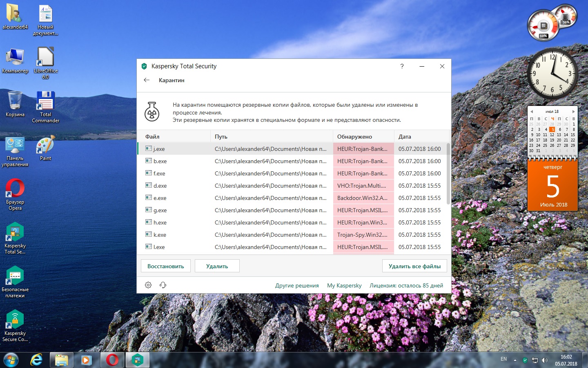This screenshot has width=588, height=368.
Task: Open the network tray icon
Action: [x=535, y=360]
